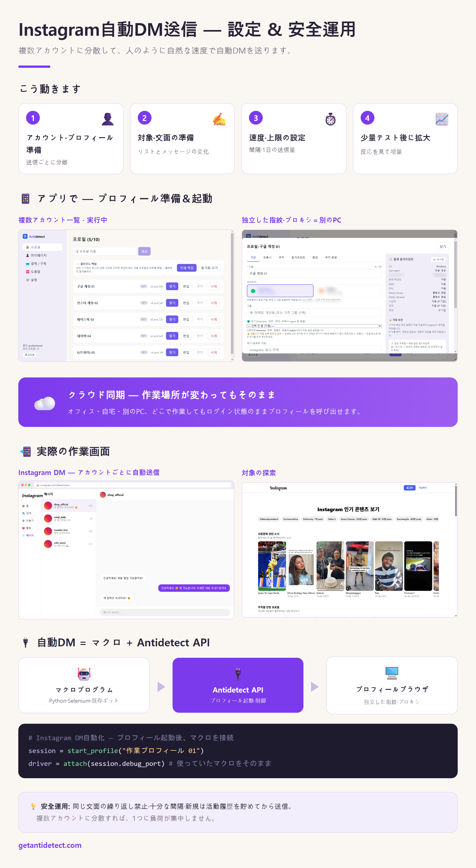Open the traveler_kim conversation
Image resolution: width=476 pixels, height=868 pixels.
coord(68,531)
